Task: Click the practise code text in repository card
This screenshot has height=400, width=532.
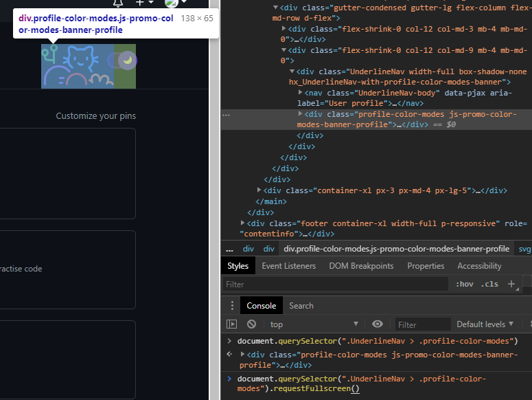Action: [21, 269]
